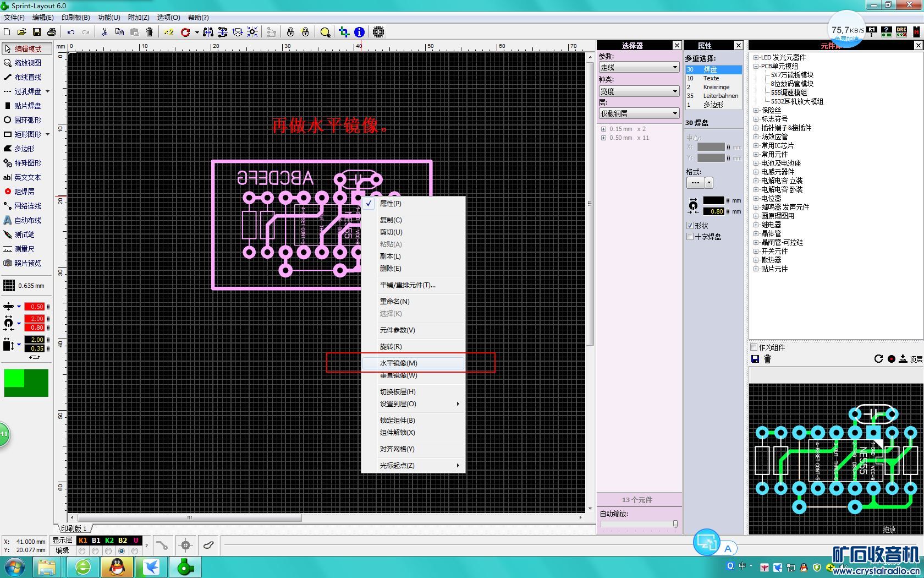
Task: Toggle the K1 display layer label
Action: click(82, 541)
